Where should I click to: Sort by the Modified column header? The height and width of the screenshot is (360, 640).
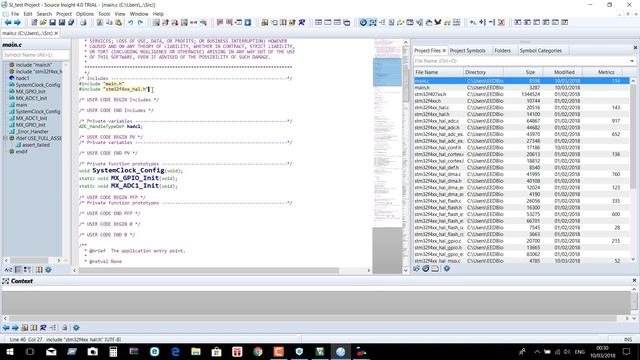tap(563, 72)
